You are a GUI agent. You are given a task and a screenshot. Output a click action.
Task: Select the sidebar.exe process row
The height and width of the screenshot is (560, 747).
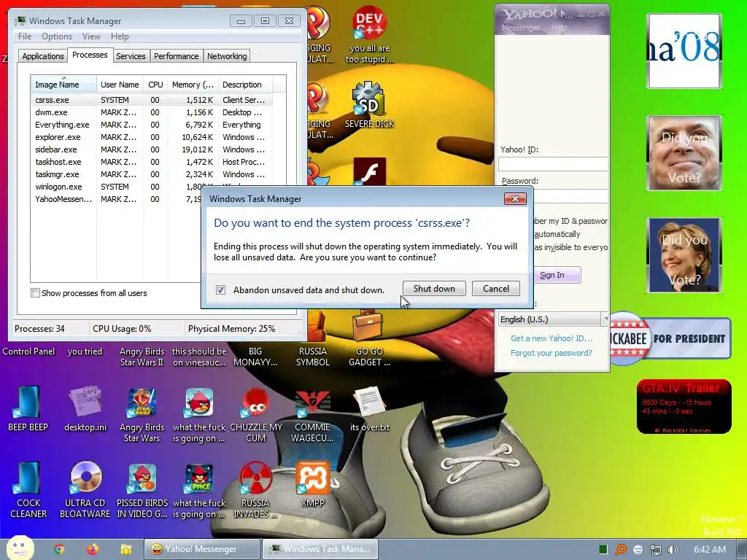click(151, 149)
